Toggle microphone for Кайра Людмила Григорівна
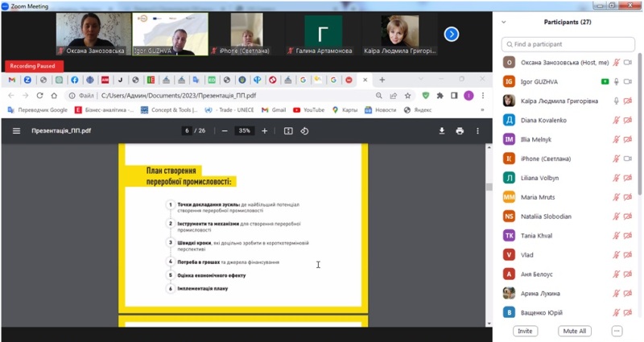The height and width of the screenshot is (342, 644). click(x=617, y=101)
